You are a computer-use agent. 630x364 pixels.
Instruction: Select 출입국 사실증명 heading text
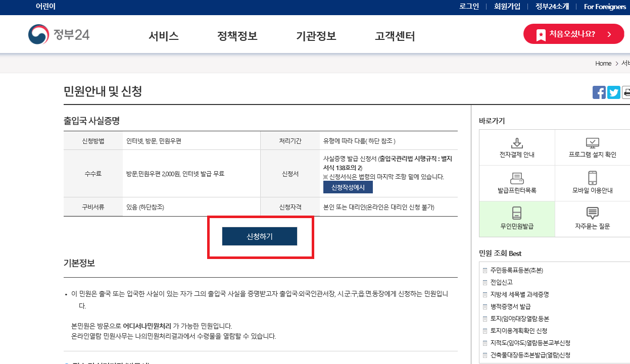click(x=91, y=121)
